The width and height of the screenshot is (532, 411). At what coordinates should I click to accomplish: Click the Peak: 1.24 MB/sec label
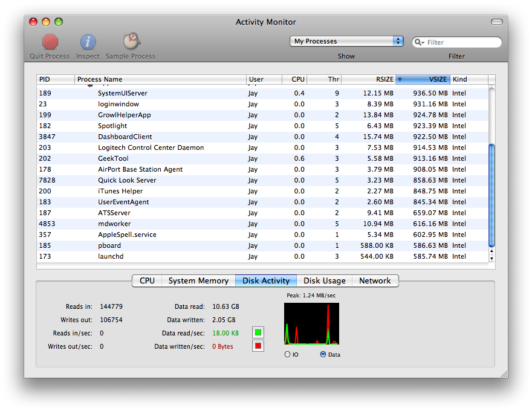(311, 296)
